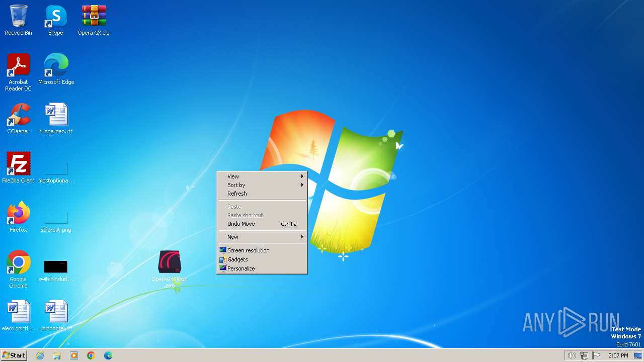Click the network tray icon

click(x=584, y=355)
